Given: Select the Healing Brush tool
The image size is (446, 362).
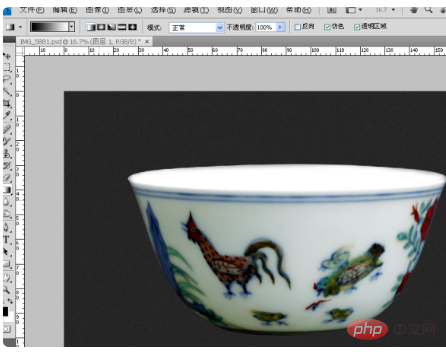Looking at the screenshot, I should 7,129.
